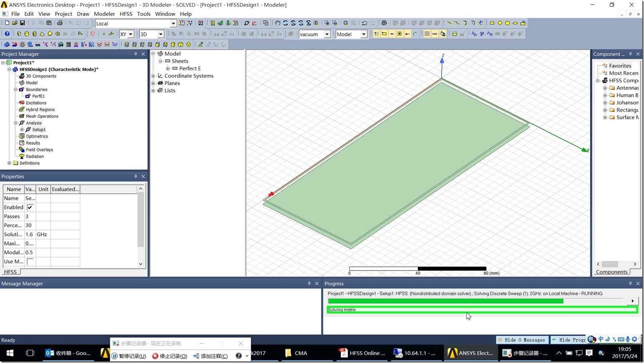Click the progress bar arrow button
Viewport: 644px width, 363px height.
click(632, 301)
